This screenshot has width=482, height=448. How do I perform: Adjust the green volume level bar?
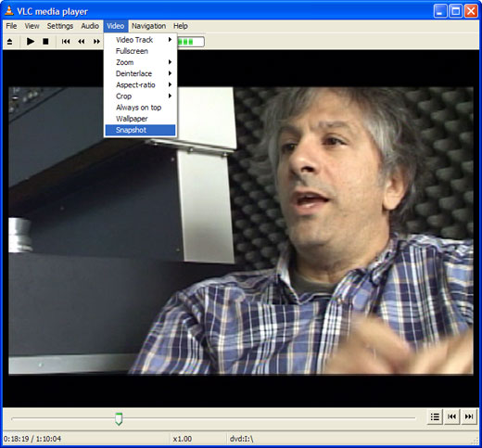tap(190, 42)
